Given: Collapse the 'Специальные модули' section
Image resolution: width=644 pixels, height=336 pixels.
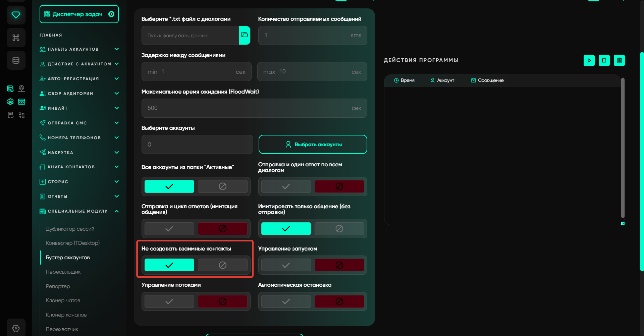Looking at the screenshot, I should click(116, 211).
